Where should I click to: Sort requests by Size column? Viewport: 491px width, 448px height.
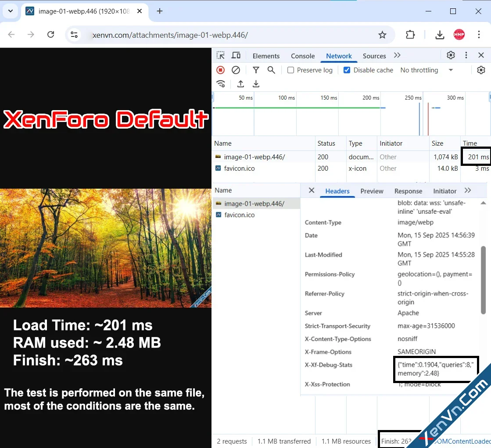[444, 143]
